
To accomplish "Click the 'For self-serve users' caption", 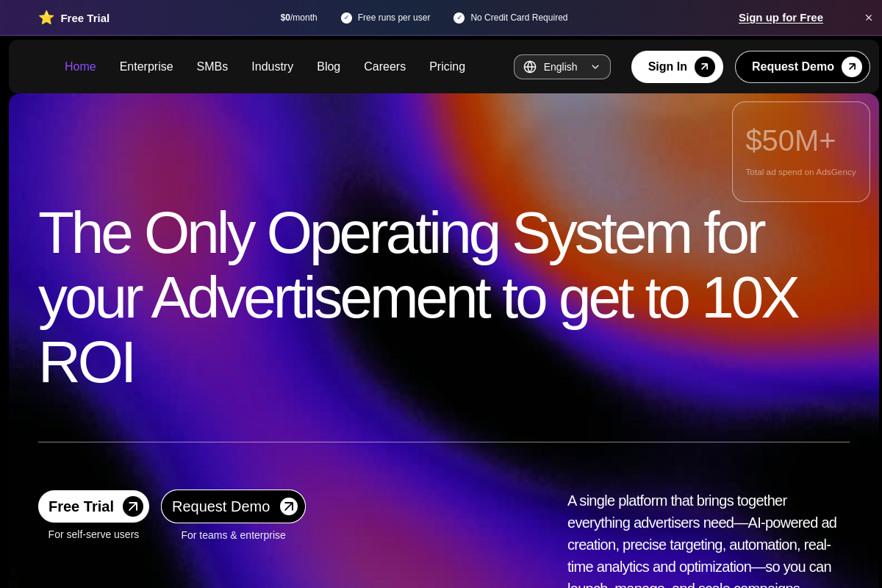I will click(93, 534).
